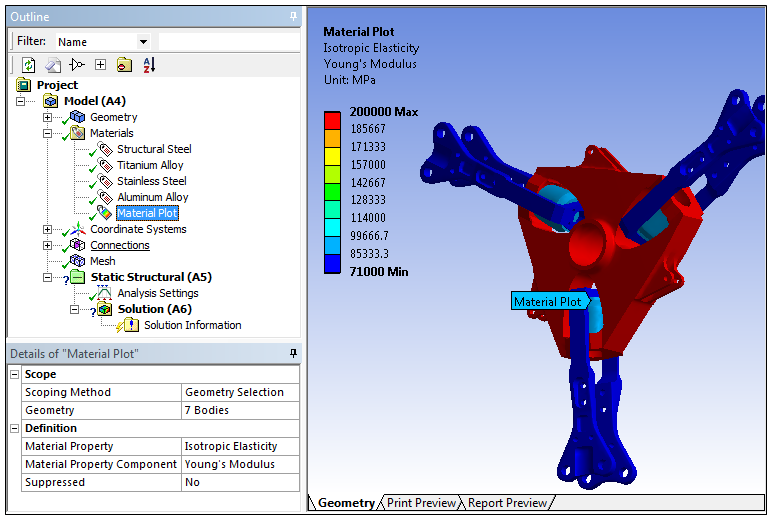Click the filter text input field
Screen dimensions: 772x520
pyautogui.click(x=228, y=42)
